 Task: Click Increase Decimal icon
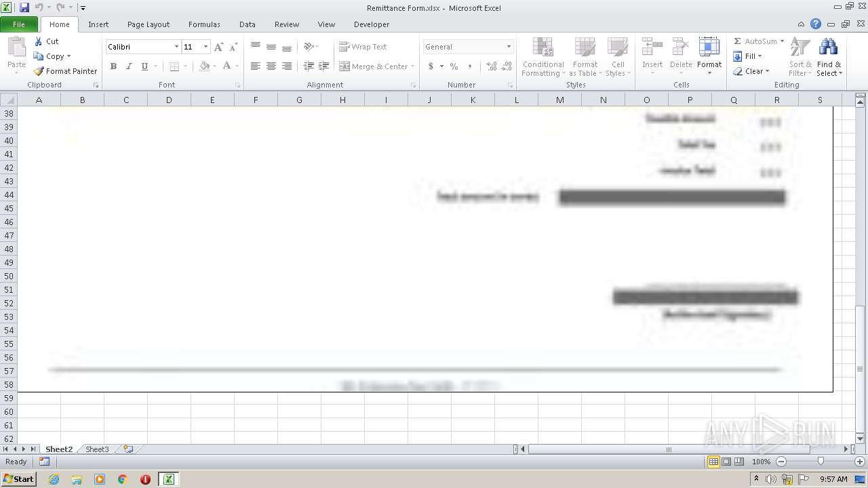tap(491, 66)
